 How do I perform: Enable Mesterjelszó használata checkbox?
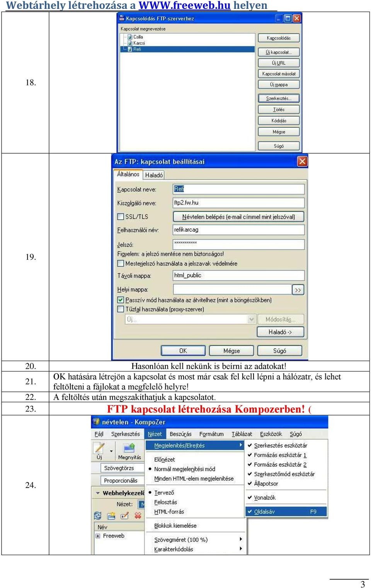(121, 263)
